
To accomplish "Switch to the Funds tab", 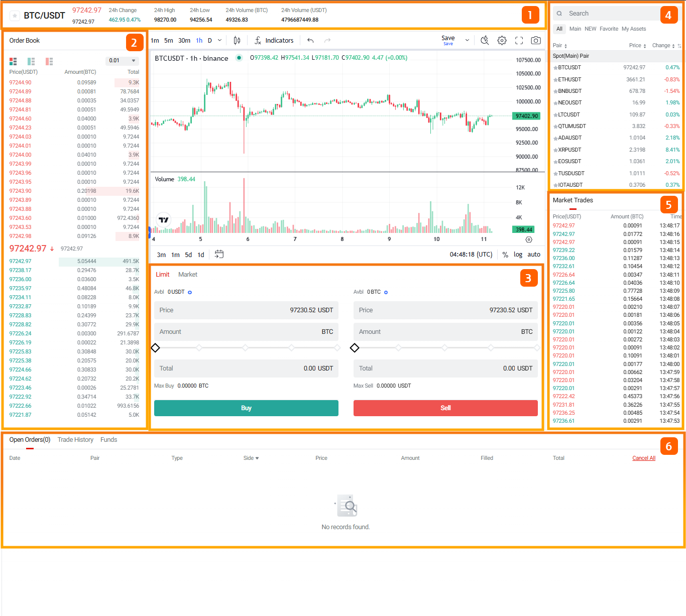I will (x=108, y=440).
